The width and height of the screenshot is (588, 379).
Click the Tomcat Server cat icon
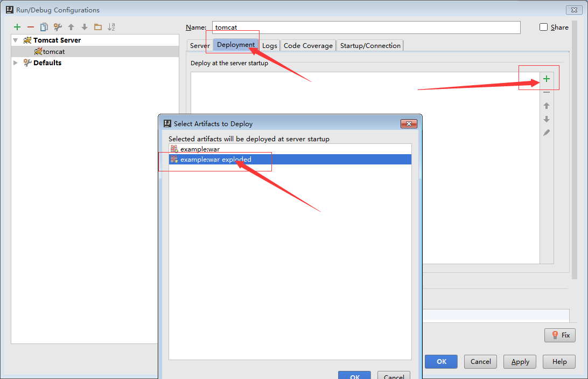click(x=27, y=40)
